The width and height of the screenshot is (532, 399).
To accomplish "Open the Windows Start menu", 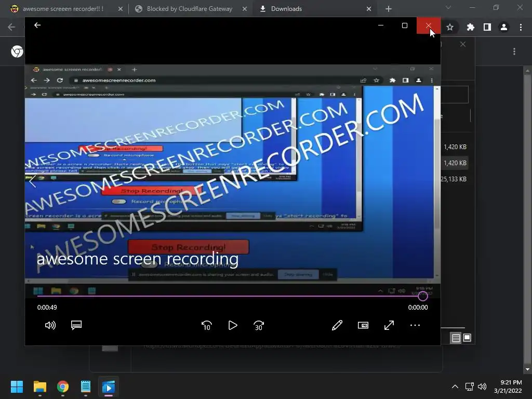I will (x=17, y=387).
